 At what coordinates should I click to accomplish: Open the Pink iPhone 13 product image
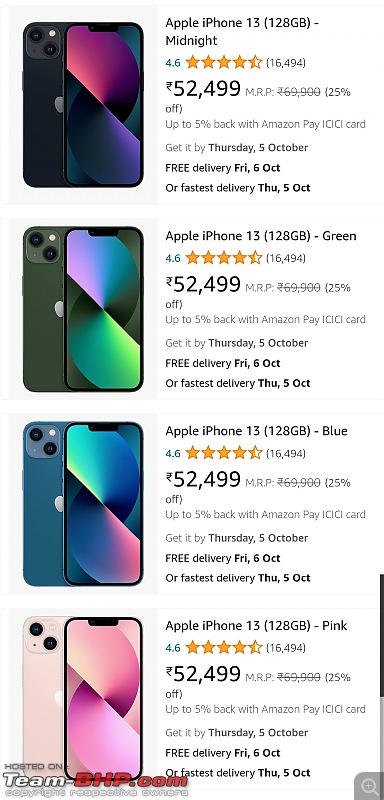click(83, 699)
